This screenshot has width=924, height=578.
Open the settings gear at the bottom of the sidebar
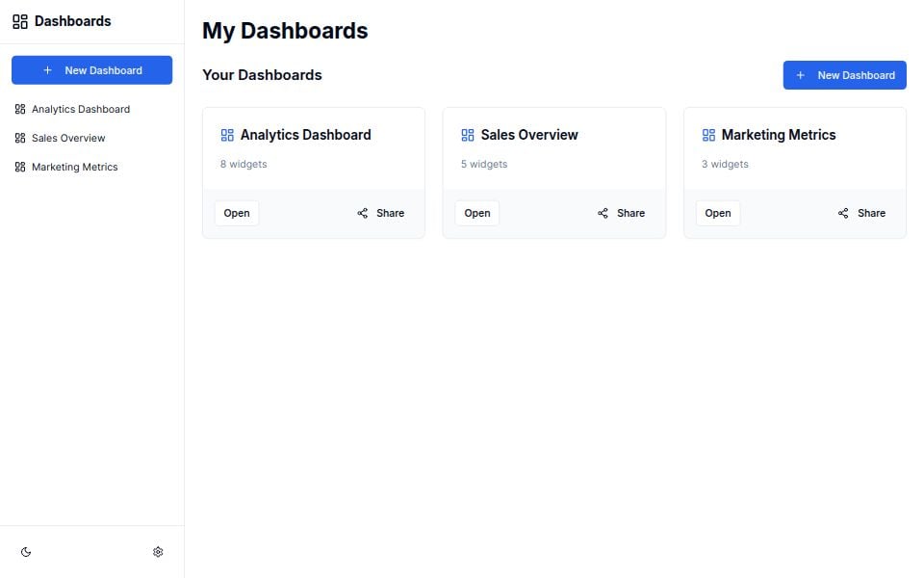tap(158, 551)
